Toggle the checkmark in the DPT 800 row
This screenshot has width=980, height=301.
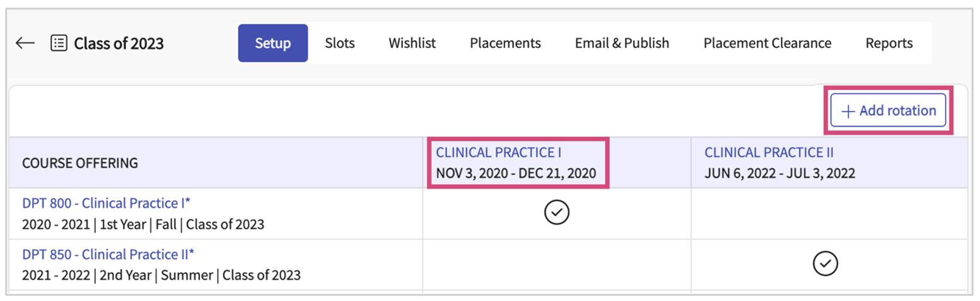click(x=556, y=213)
